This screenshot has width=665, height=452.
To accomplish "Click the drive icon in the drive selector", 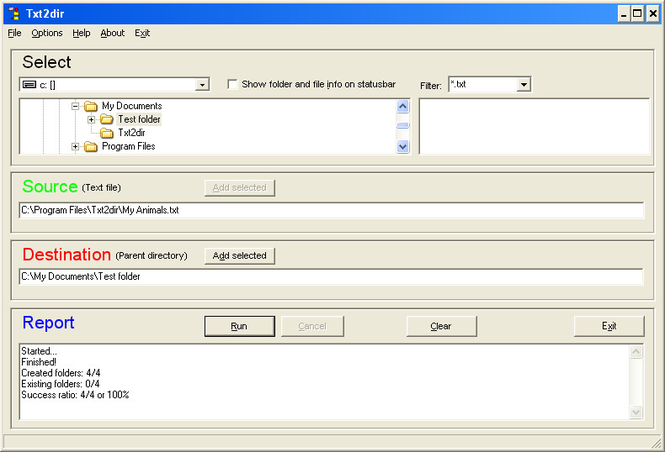I will point(29,85).
